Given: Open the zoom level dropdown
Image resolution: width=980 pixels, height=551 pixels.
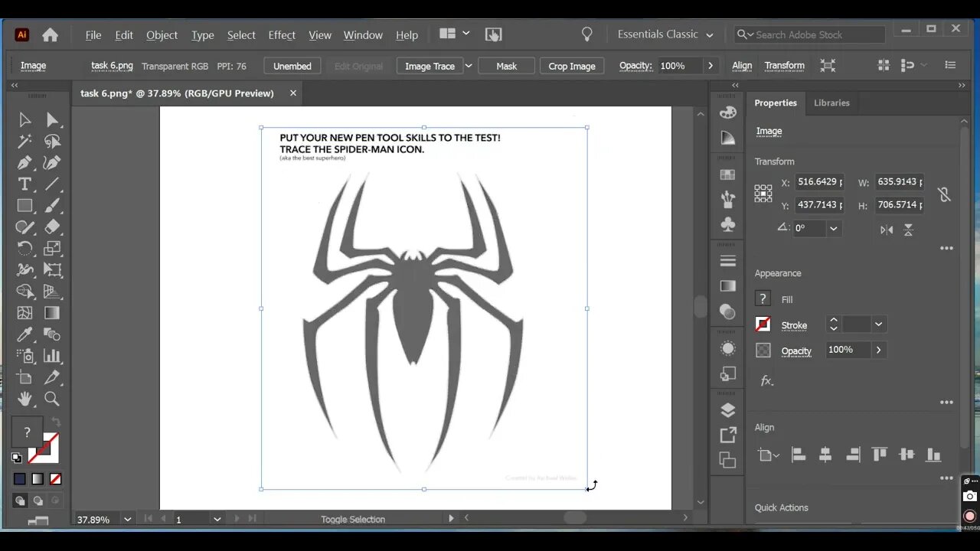Looking at the screenshot, I should [x=127, y=519].
